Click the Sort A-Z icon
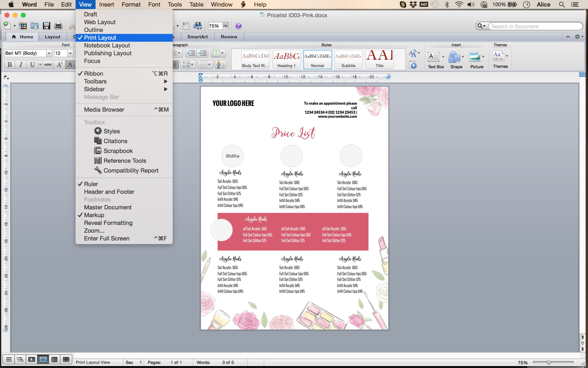This screenshot has width=588, height=368. (x=220, y=64)
